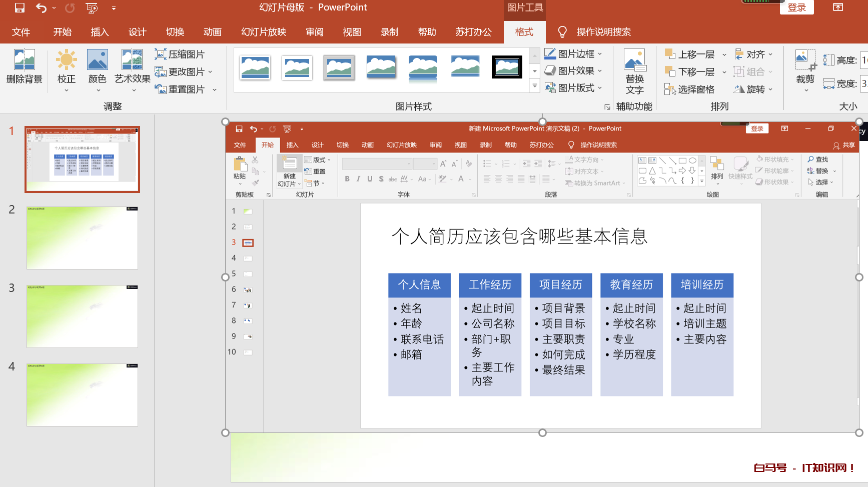Viewport: 868px width, 487px height.
Task: Click the Undo arrow in the title bar
Action: [x=41, y=7]
